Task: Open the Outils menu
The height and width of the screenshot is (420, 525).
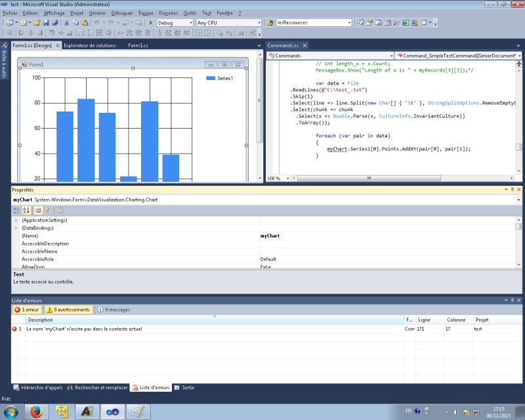Action: point(190,13)
